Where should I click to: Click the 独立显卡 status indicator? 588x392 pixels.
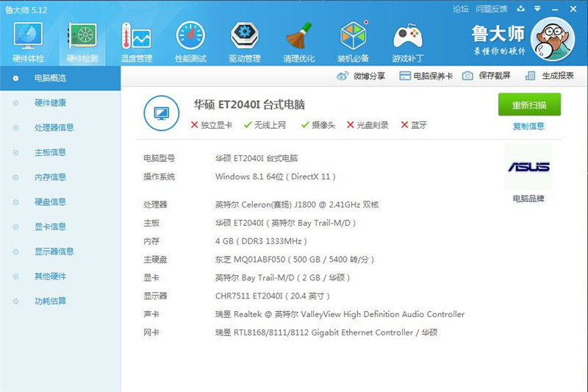point(212,125)
